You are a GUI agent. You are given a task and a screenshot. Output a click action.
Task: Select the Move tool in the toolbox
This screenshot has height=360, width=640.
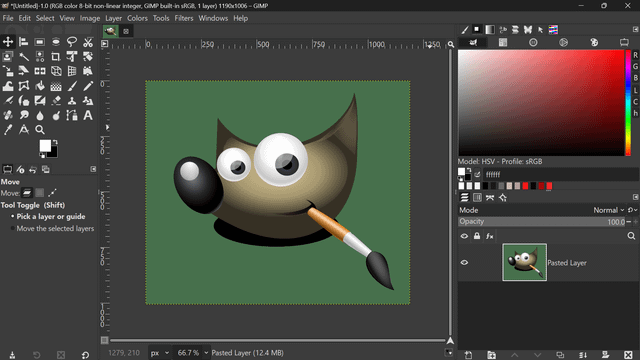(8, 42)
